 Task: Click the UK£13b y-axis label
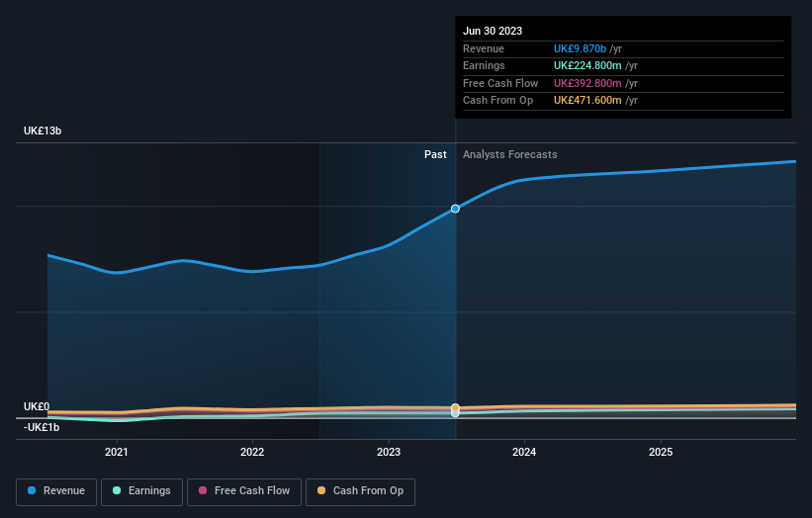tap(43, 130)
